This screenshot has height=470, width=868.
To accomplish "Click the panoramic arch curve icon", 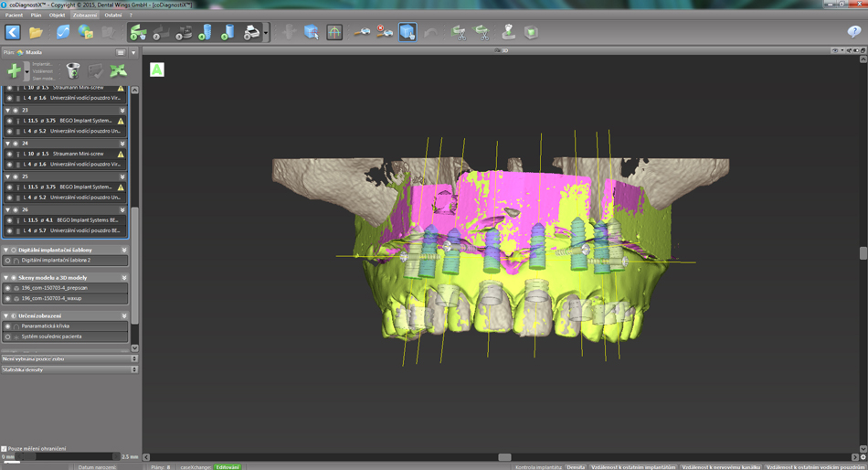I will pos(334,33).
